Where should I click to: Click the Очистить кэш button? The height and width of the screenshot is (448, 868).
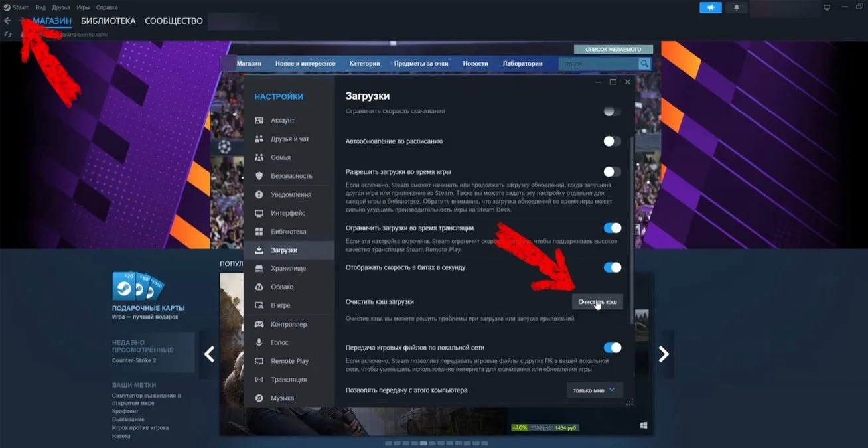pyautogui.click(x=597, y=301)
